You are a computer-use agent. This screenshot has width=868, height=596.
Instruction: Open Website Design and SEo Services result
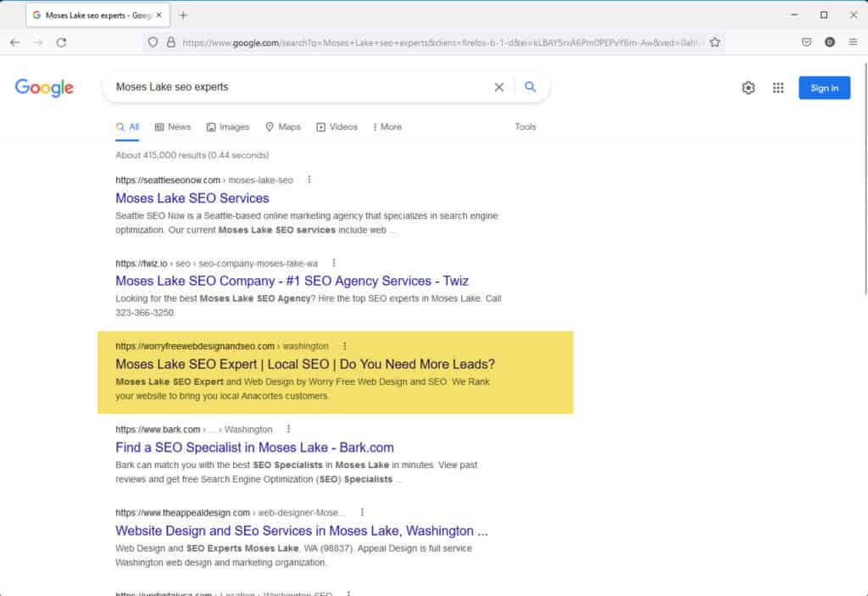click(302, 531)
